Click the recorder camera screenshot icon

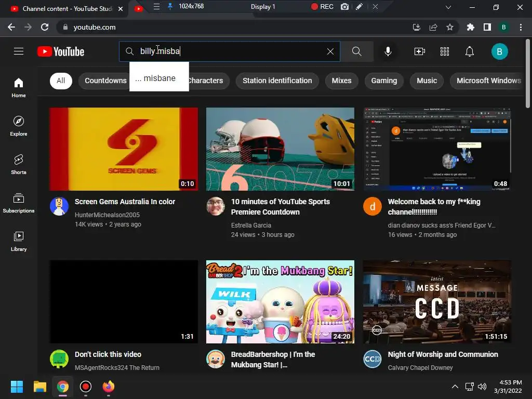(345, 6)
